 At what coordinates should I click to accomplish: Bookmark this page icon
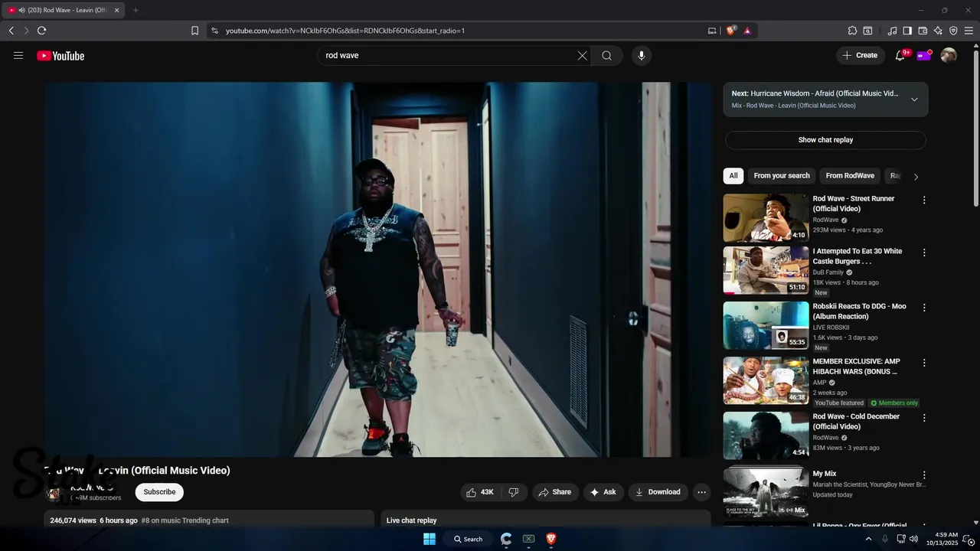tap(194, 31)
